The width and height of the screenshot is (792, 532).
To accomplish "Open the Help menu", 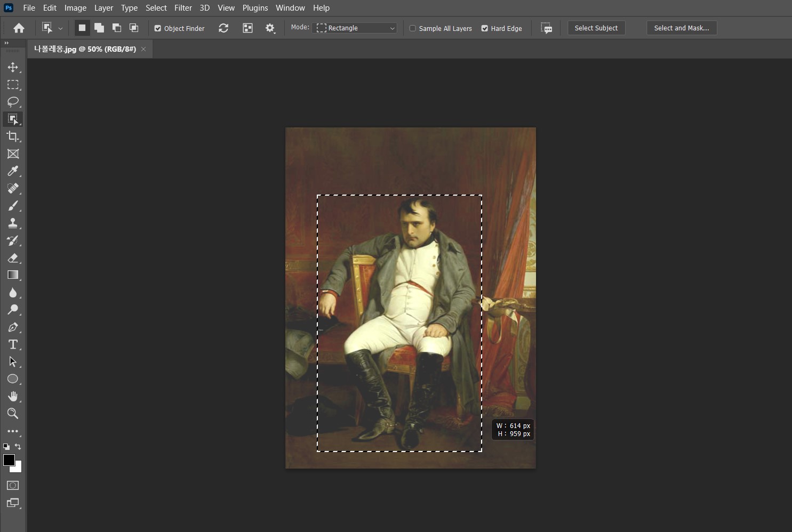I will tap(321, 8).
